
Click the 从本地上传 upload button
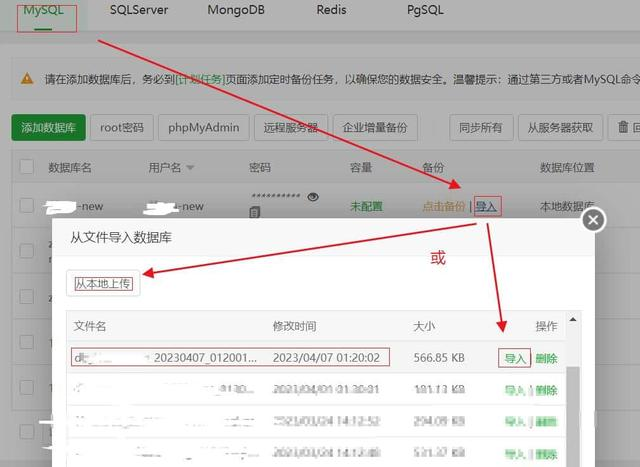(x=105, y=284)
